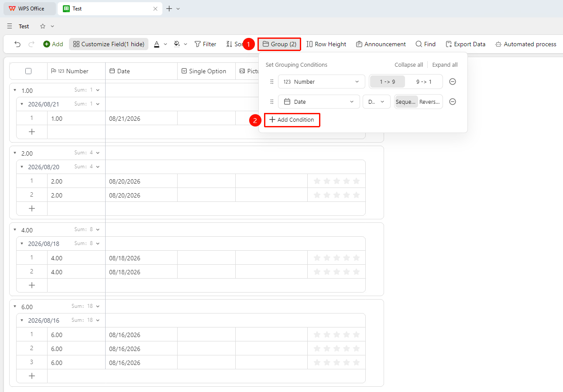Image resolution: width=563 pixels, height=392 pixels.
Task: Click the new tab plus icon
Action: (x=169, y=9)
